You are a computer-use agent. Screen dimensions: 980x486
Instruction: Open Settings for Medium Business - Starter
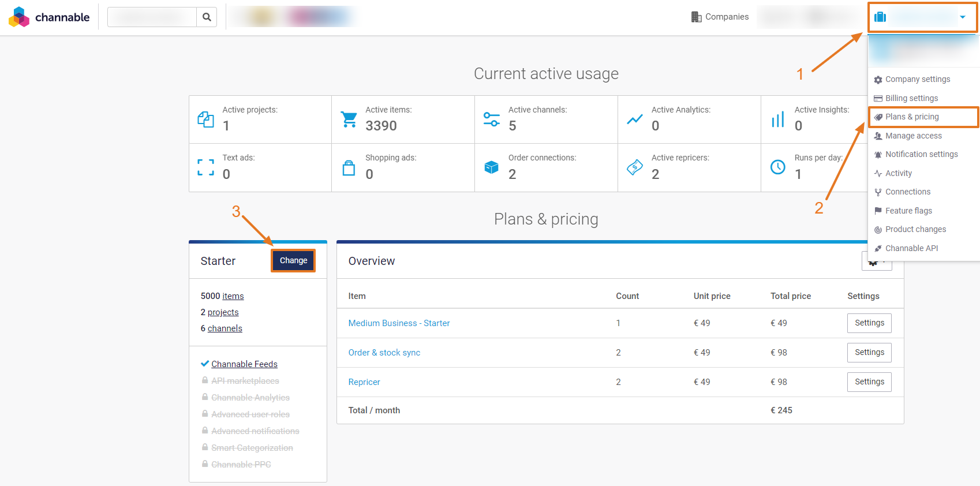pyautogui.click(x=869, y=323)
